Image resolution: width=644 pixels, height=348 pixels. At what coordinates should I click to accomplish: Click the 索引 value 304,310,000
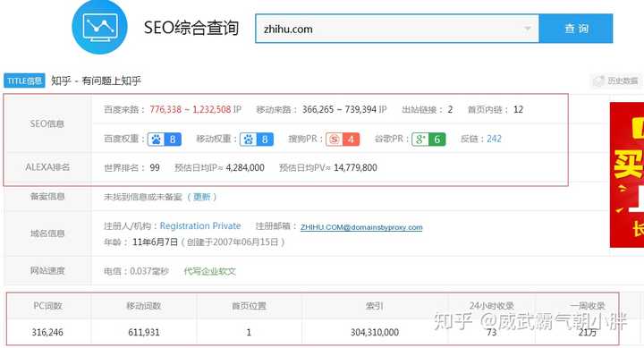point(375,333)
